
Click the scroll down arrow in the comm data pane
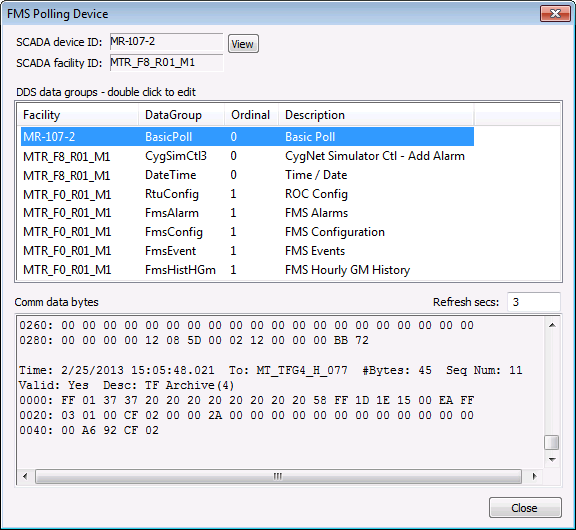tap(552, 459)
